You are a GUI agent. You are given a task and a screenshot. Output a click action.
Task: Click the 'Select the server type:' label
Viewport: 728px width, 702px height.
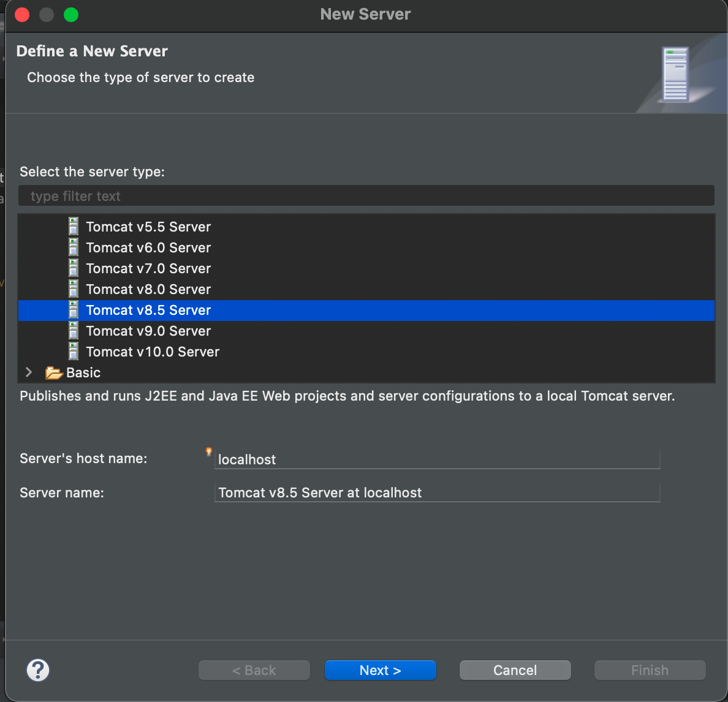[92, 172]
